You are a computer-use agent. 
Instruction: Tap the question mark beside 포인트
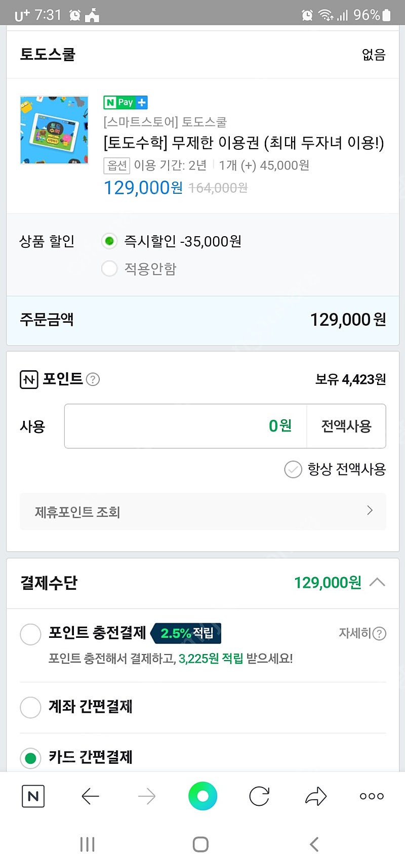click(93, 379)
